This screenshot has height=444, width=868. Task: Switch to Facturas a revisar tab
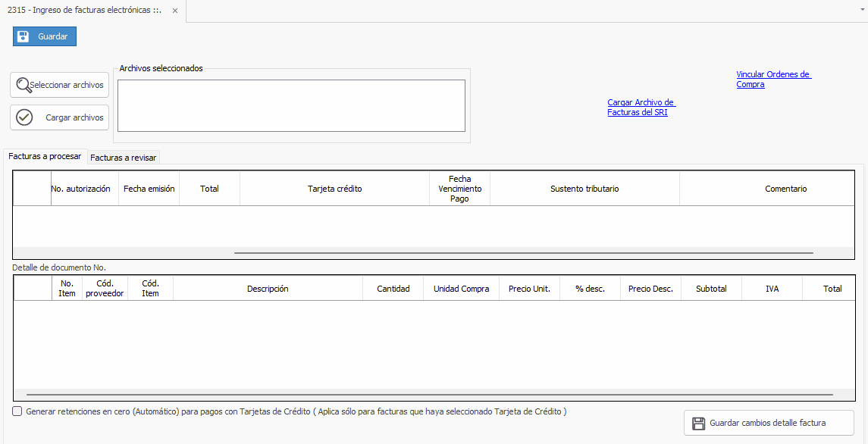pos(123,158)
